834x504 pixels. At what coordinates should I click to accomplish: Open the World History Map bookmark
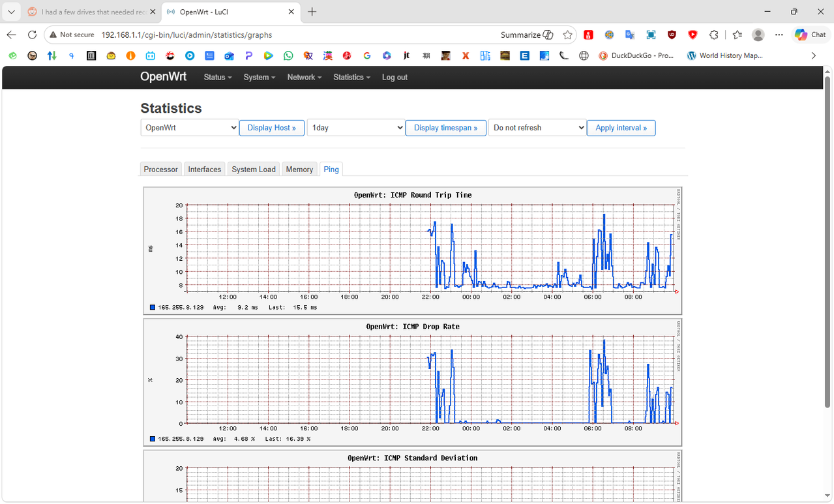click(725, 56)
